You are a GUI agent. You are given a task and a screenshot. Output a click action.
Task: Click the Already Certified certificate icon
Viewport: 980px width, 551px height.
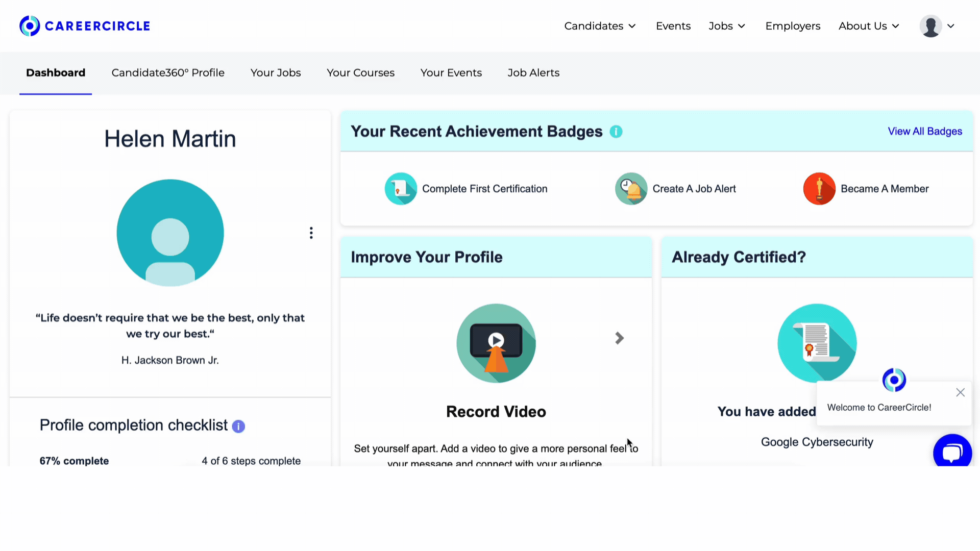coord(817,343)
